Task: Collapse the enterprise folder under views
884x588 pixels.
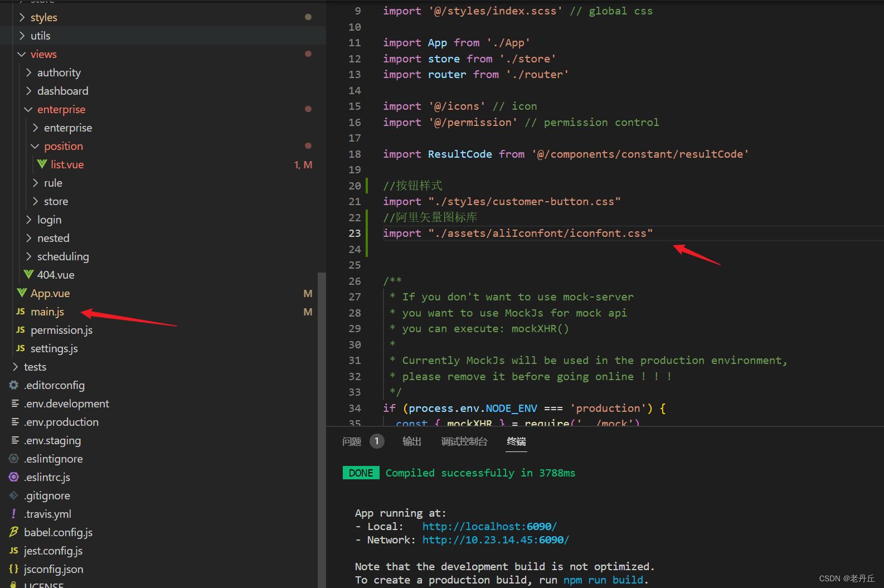Action: click(28, 109)
